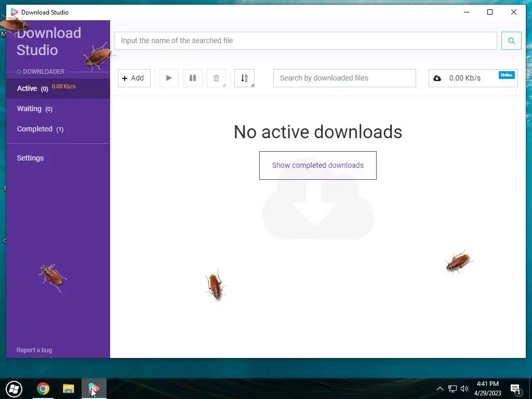Screen dimensions: 532x399
Task: Click the No active downloads heading
Action: coord(318,132)
